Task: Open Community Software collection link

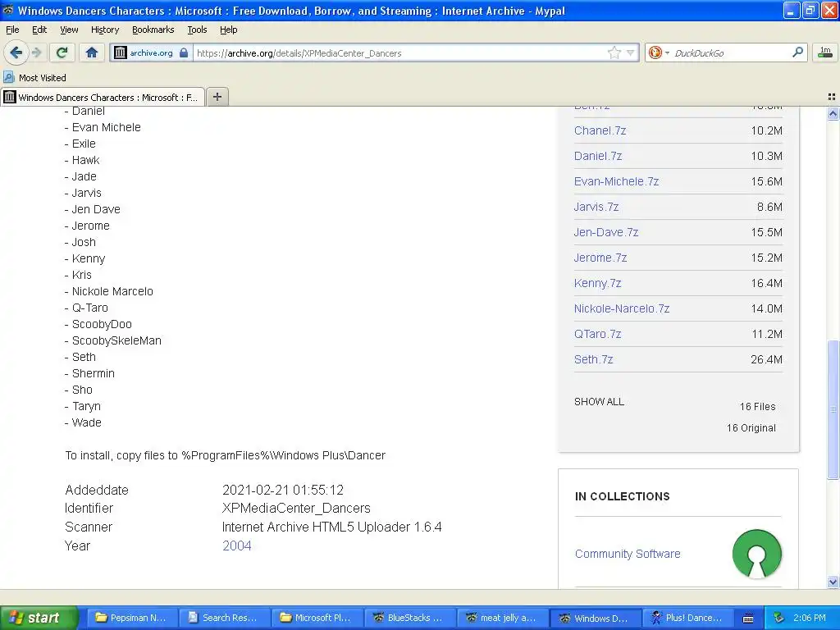Action: pos(628,554)
